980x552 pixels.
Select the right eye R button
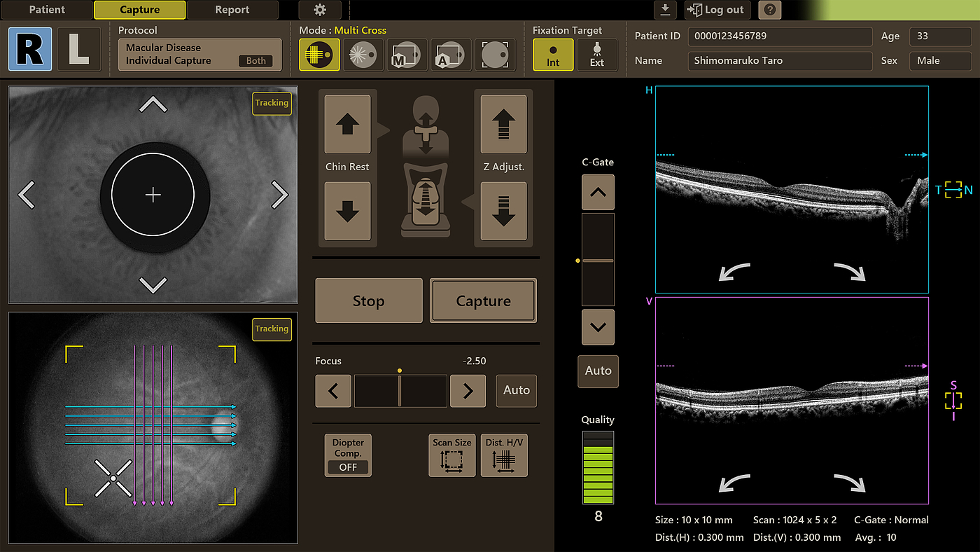(x=30, y=50)
